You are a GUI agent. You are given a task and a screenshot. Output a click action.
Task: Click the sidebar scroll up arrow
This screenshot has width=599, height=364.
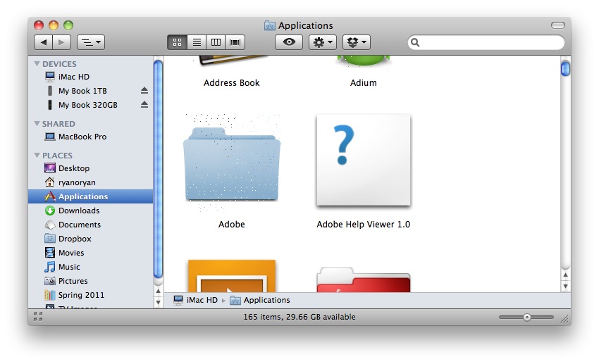point(158,291)
